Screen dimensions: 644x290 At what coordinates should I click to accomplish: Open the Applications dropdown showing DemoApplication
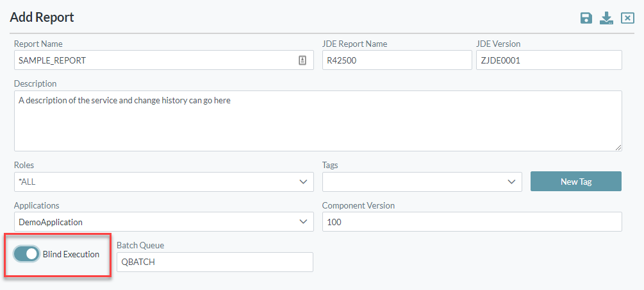click(163, 222)
